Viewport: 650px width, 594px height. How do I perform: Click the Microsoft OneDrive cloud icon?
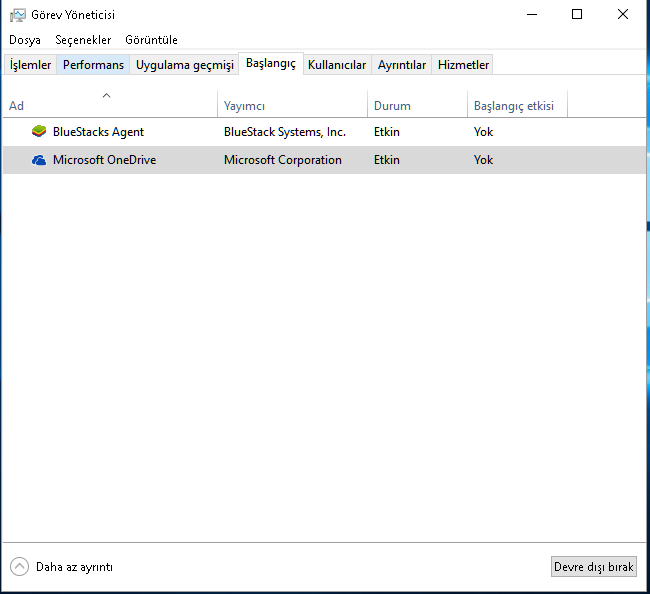coord(39,160)
